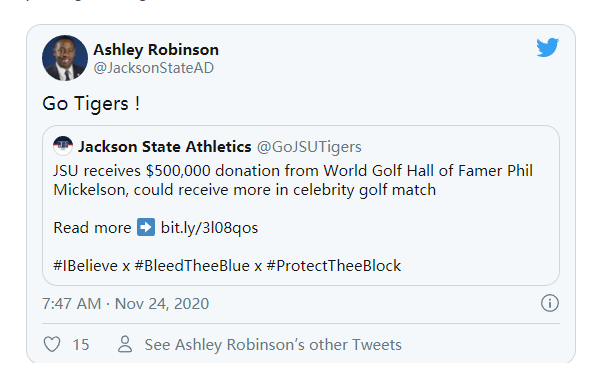Open the quoted tweet about $500,000 donation
This screenshot has width=611, height=376.
coord(301,205)
